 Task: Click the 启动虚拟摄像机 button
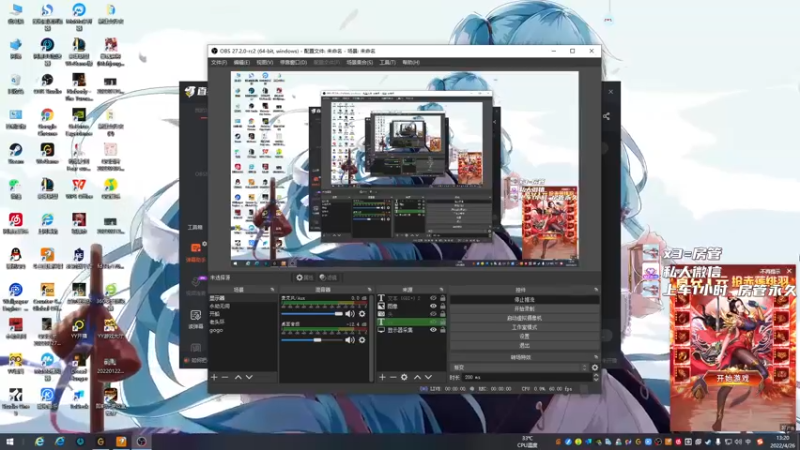click(x=524, y=318)
